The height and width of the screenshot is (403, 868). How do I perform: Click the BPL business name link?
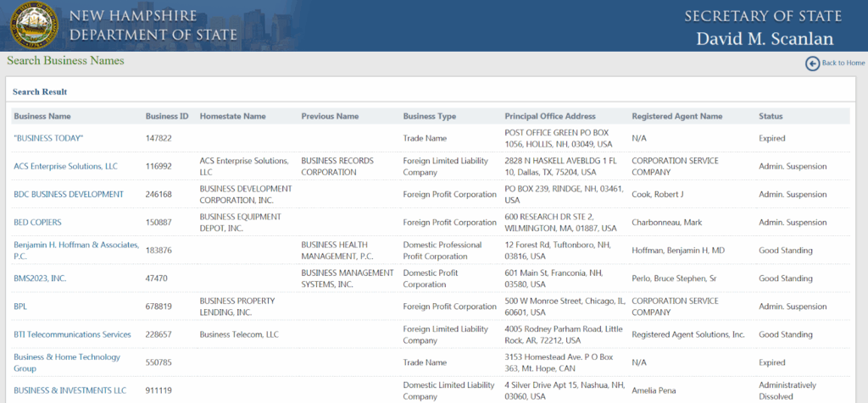(x=21, y=306)
